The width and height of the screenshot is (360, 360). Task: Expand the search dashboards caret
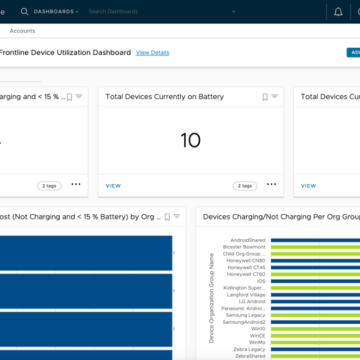(234, 12)
